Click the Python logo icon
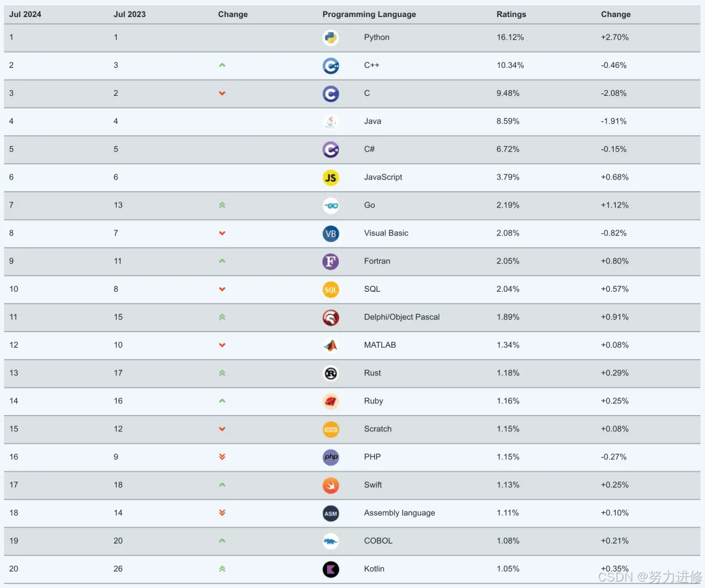Viewport: 705px width, 588px height. pos(330,38)
